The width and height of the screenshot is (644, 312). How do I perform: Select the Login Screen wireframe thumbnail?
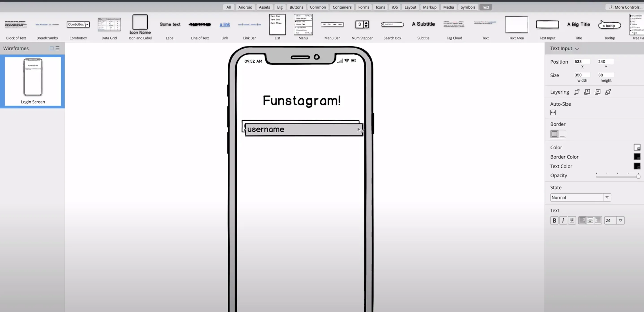33,81
